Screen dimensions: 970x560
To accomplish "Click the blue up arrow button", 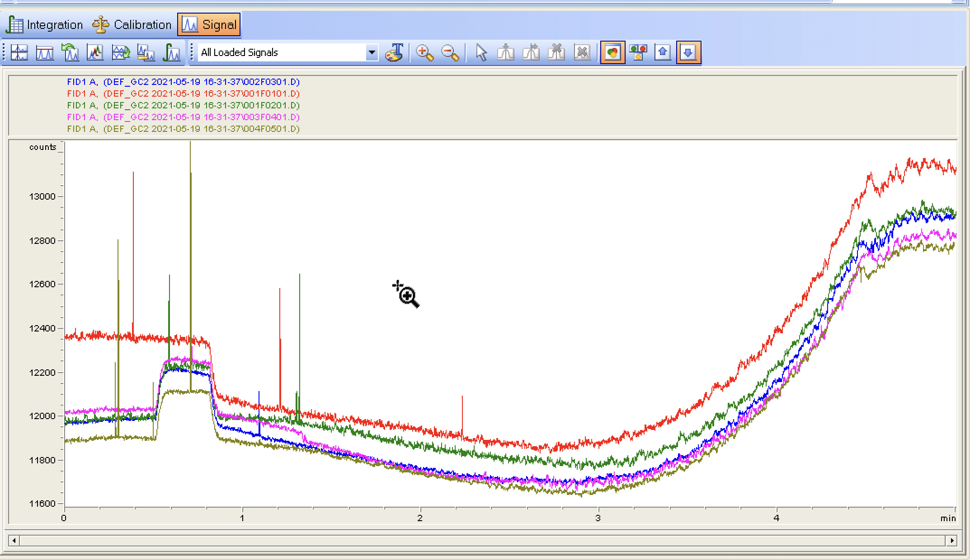I will 663,52.
